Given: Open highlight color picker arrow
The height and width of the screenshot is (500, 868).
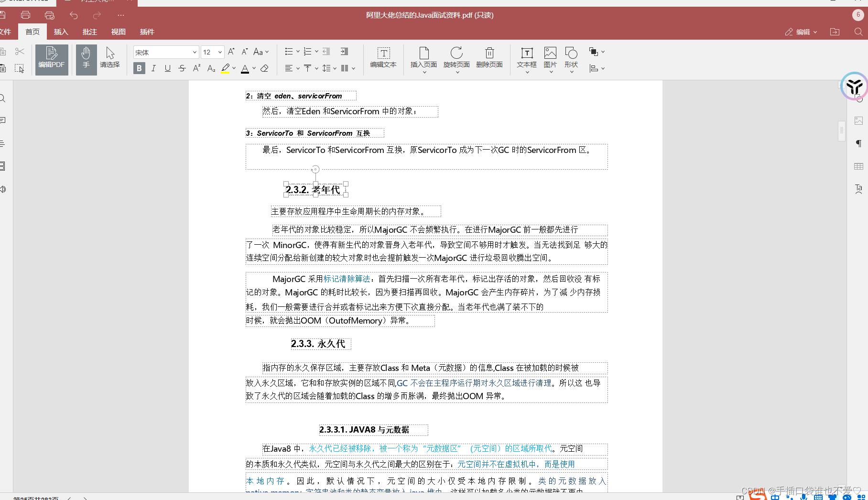Looking at the screenshot, I should point(234,68).
